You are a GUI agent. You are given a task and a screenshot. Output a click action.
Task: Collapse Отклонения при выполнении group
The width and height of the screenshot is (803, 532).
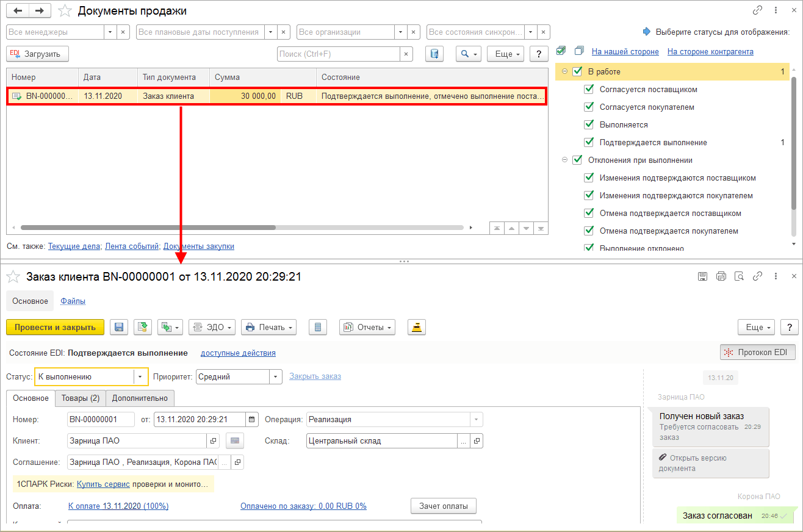[x=564, y=160]
